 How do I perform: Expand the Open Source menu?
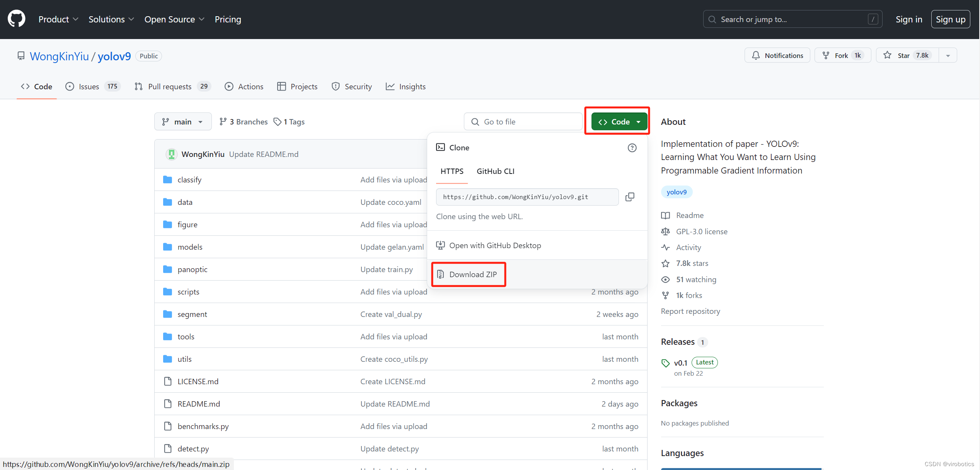tap(174, 19)
